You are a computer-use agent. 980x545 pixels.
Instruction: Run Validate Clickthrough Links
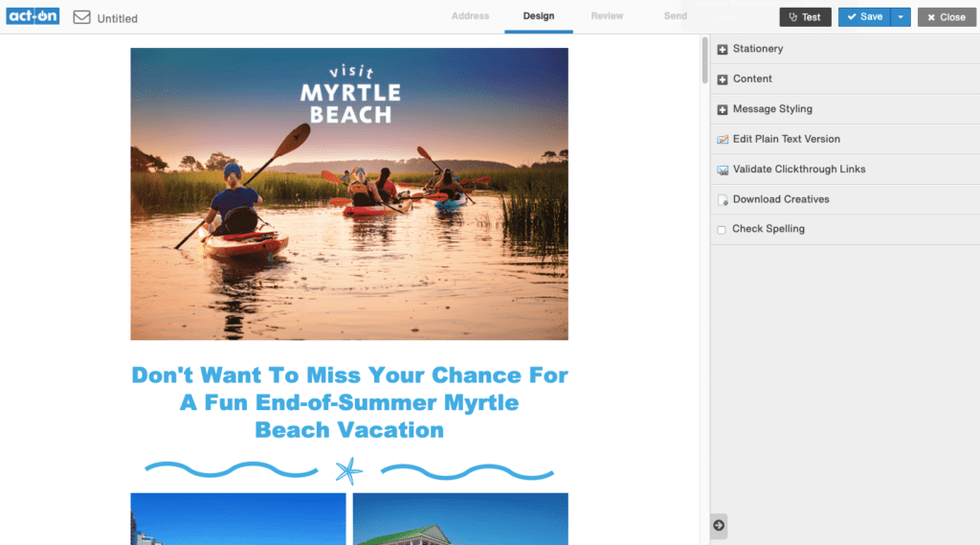(799, 169)
